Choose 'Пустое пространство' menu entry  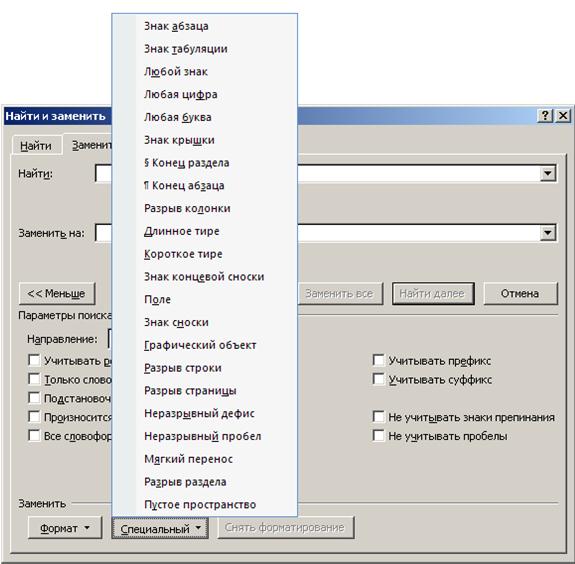coord(205,505)
